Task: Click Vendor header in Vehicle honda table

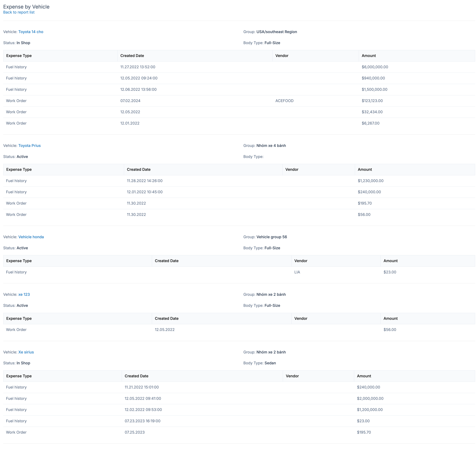Action: coord(301,261)
